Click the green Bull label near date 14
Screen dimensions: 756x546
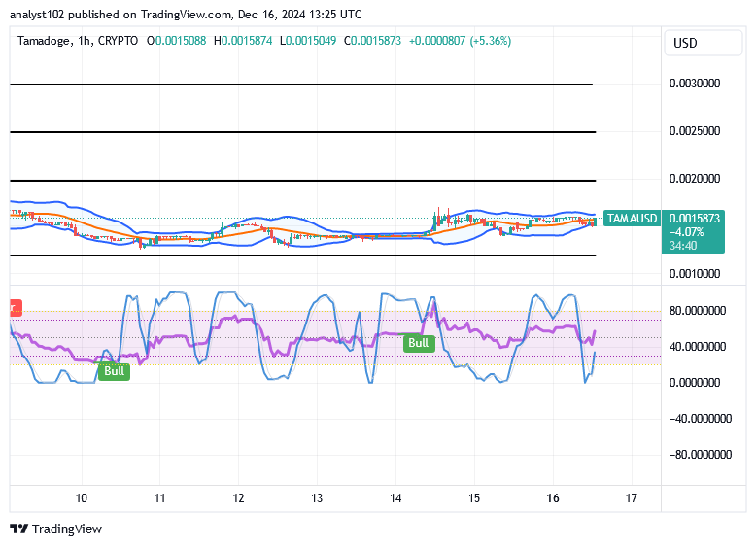point(418,343)
